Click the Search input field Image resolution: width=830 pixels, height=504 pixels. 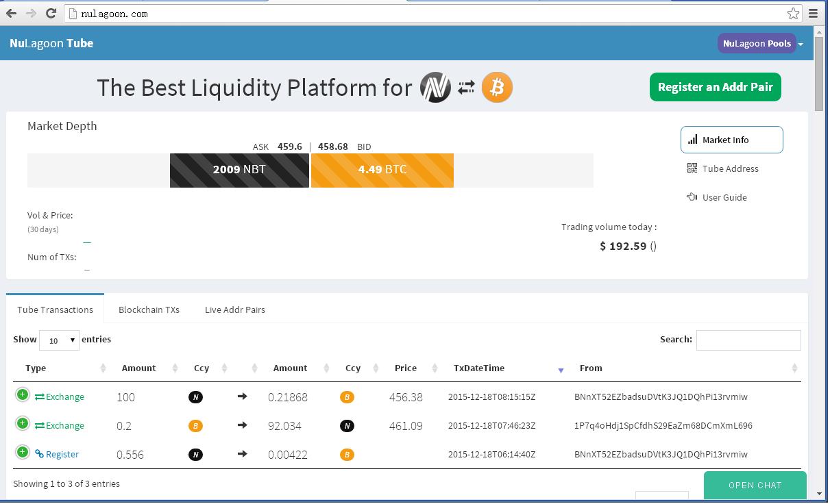pos(748,340)
